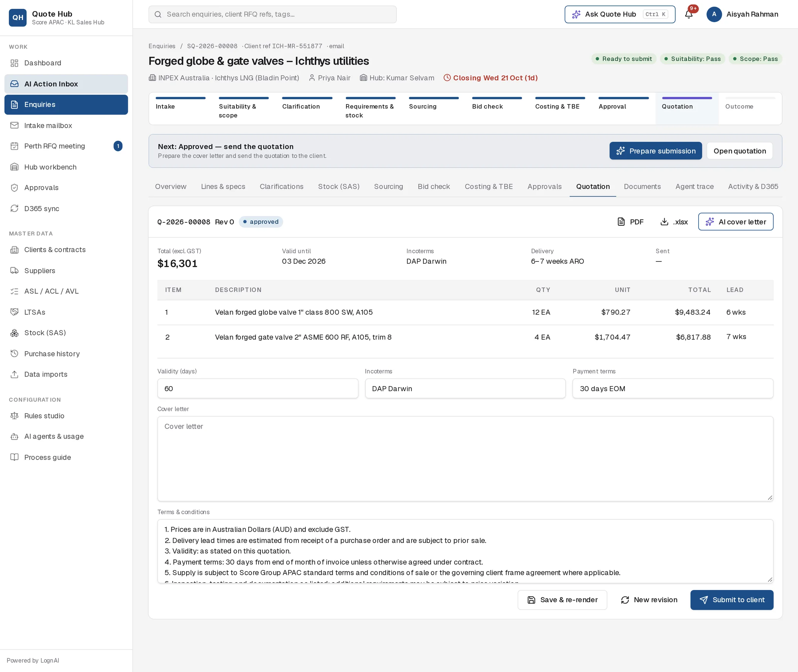Open Intake mailbox from the sidebar
Screen dimensions: 798x672
tap(66, 125)
